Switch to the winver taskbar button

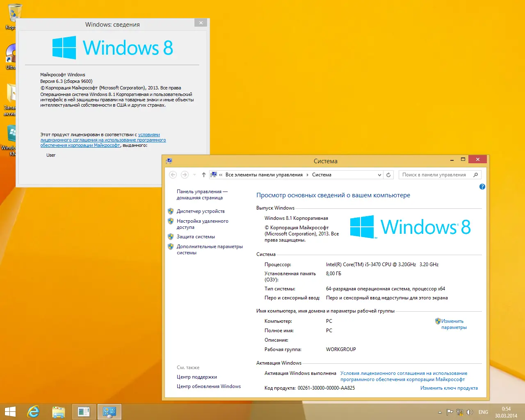(84, 412)
